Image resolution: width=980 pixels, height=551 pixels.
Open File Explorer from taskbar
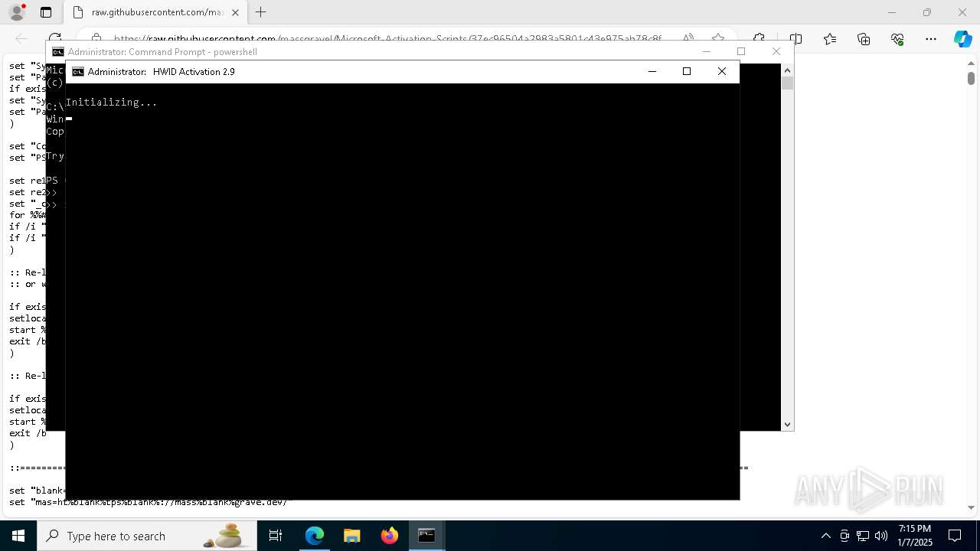pyautogui.click(x=352, y=536)
